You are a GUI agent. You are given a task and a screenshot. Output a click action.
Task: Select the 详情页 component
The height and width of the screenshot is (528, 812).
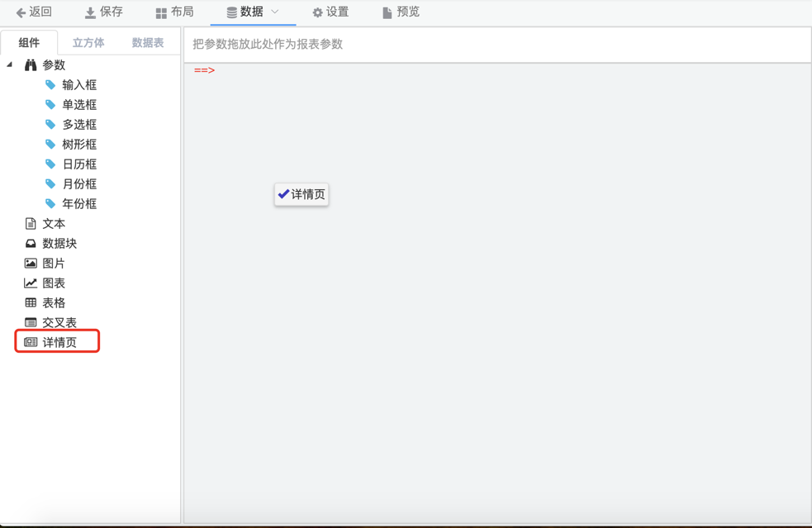pyautogui.click(x=59, y=342)
